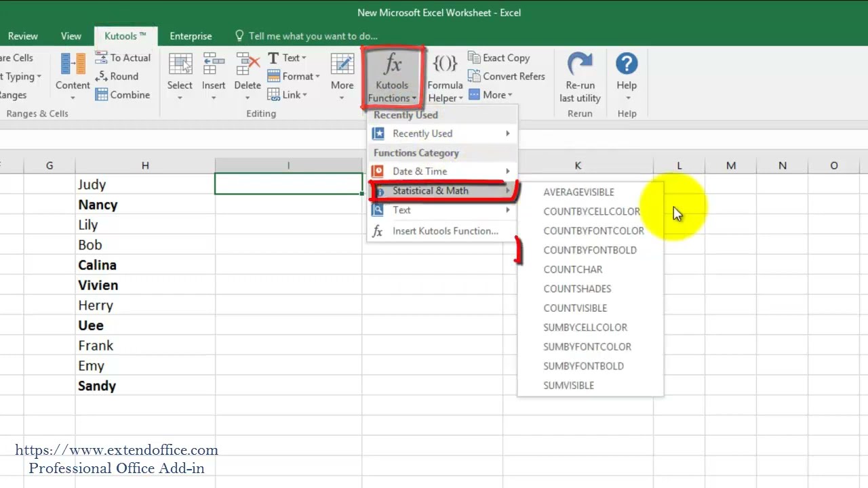Open Typing dropdown in Ranges group
The height and width of the screenshot is (488, 868).
(22, 76)
